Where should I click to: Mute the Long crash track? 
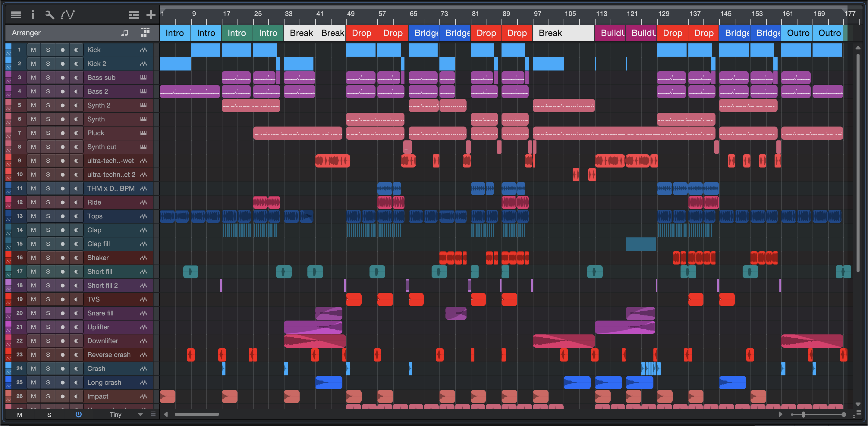click(x=33, y=382)
